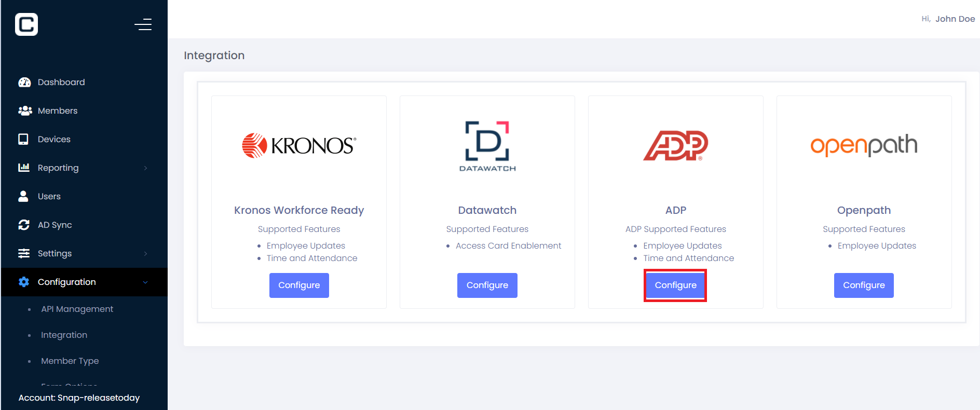Viewport: 980px width, 410px height.
Task: Configure the Openpath integration
Action: click(864, 285)
